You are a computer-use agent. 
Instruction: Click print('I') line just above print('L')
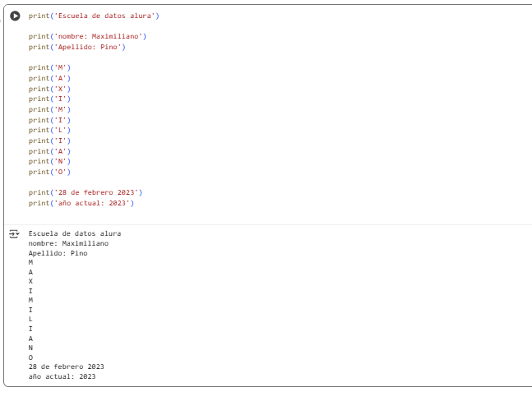(x=49, y=120)
